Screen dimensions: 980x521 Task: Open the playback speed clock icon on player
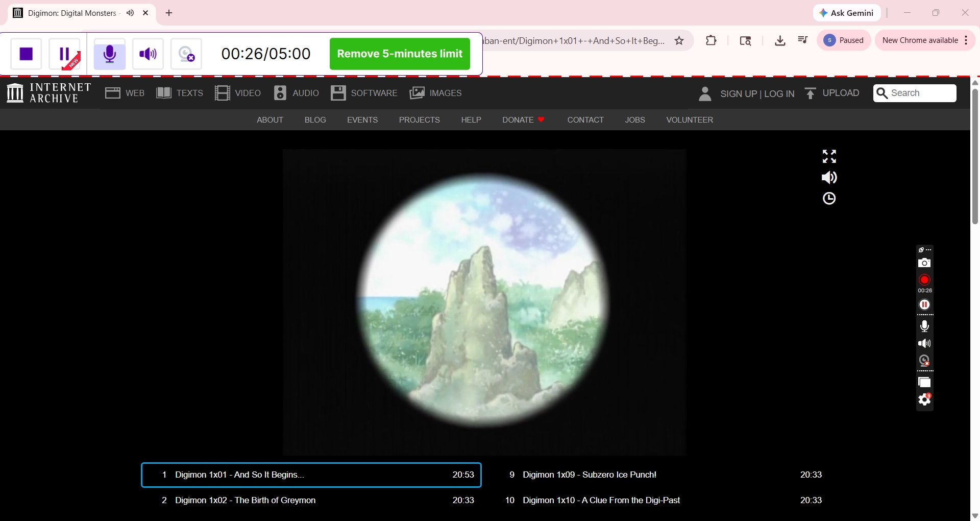click(x=829, y=198)
